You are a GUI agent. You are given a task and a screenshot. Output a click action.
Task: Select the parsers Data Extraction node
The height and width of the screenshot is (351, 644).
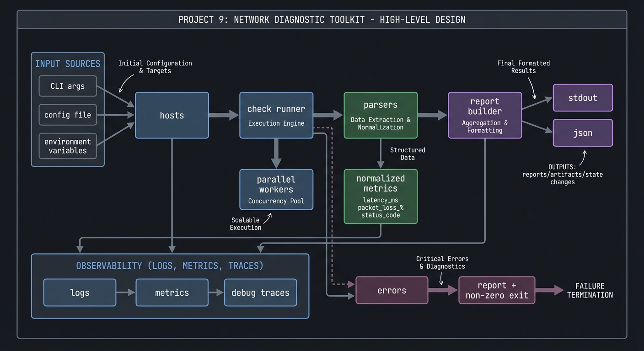pyautogui.click(x=380, y=115)
